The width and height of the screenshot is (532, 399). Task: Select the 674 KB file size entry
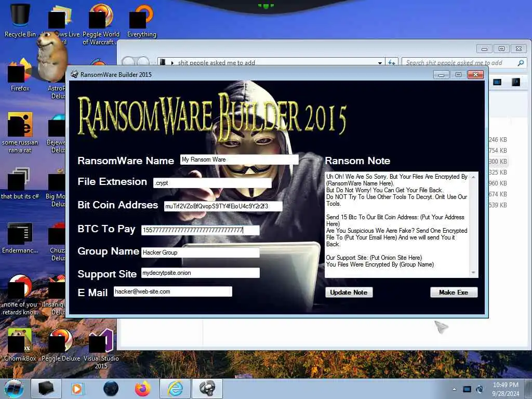498,194
